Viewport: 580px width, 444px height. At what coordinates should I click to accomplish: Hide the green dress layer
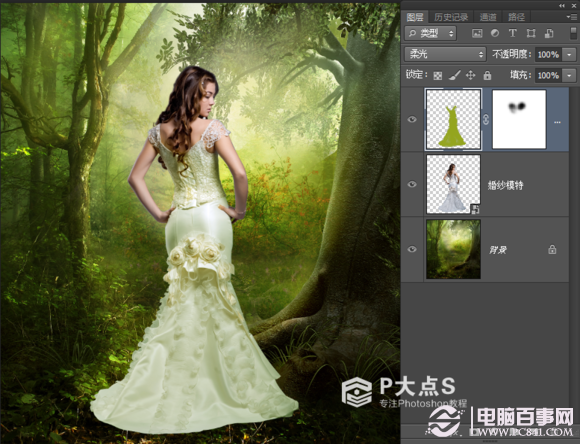(412, 119)
